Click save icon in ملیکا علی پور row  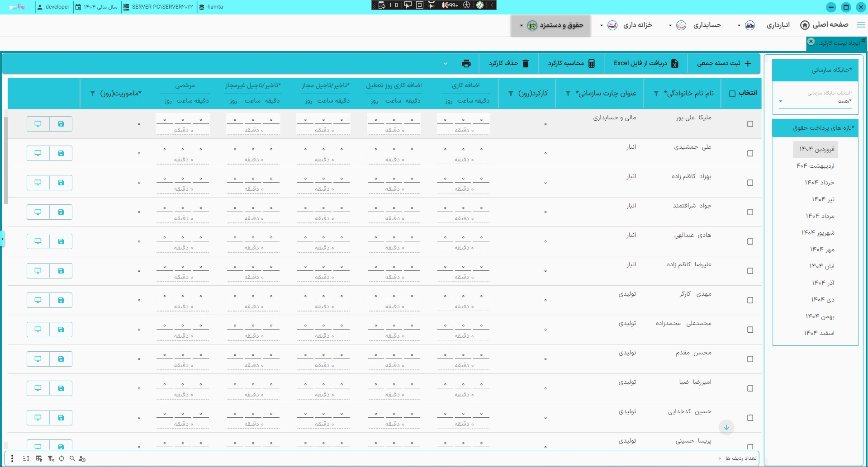[61, 124]
